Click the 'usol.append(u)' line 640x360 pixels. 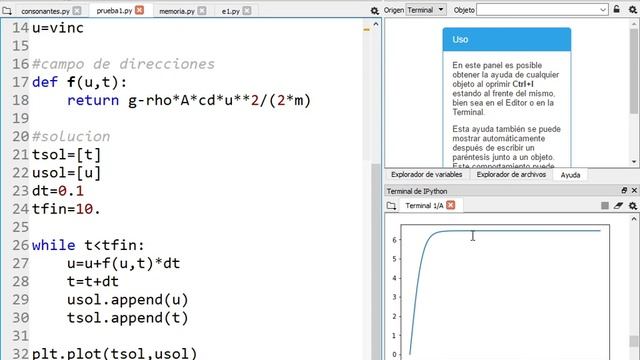127,300
